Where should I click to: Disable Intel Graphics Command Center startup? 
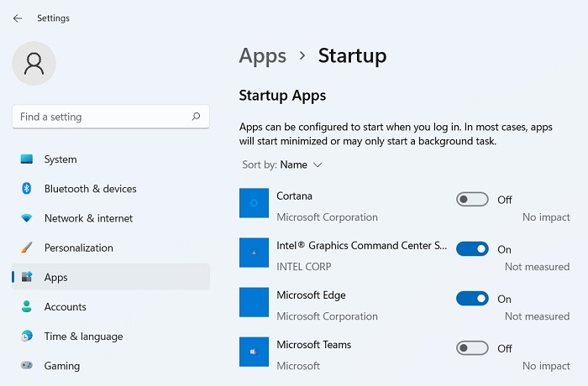pyautogui.click(x=472, y=249)
